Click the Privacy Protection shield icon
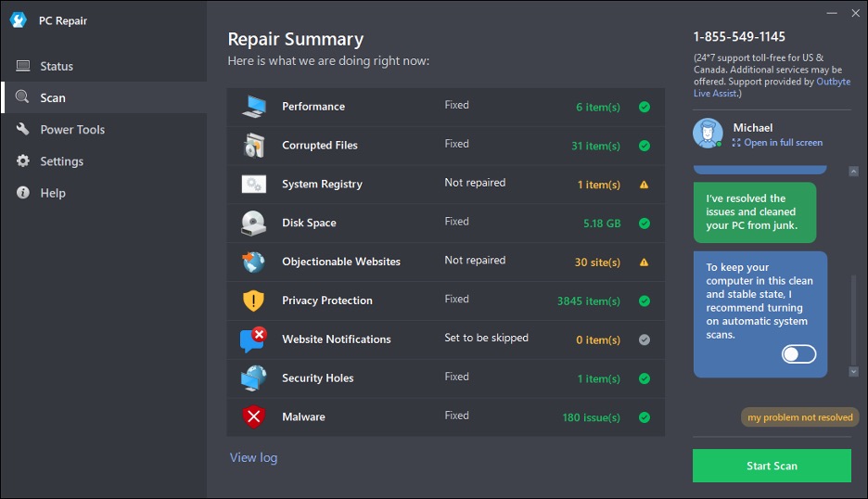The width and height of the screenshot is (868, 499). click(x=254, y=301)
